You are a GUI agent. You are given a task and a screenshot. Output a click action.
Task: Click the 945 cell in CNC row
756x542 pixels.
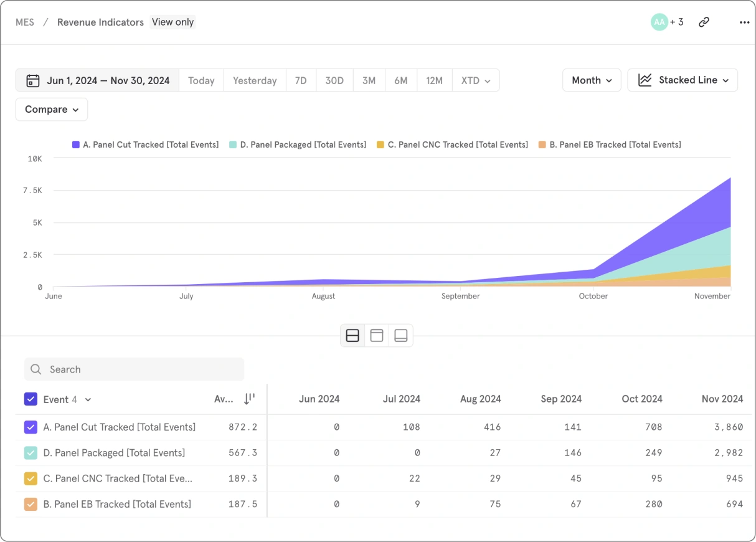coord(735,478)
